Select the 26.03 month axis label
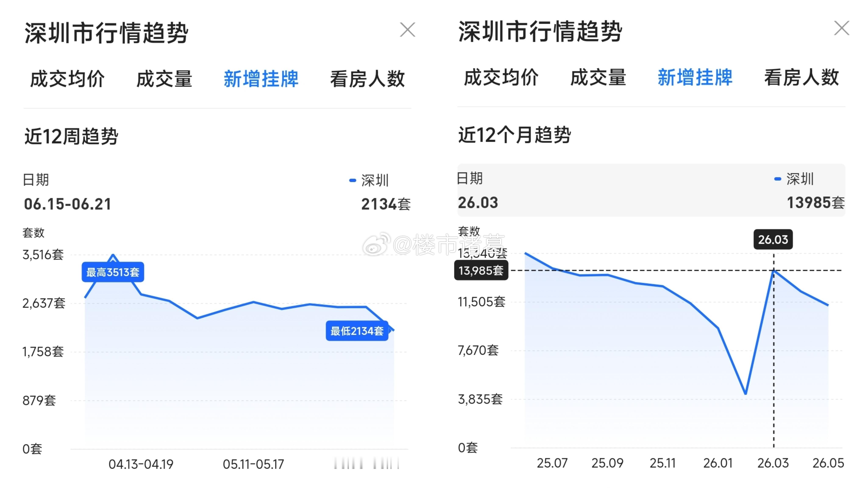 pos(773,463)
